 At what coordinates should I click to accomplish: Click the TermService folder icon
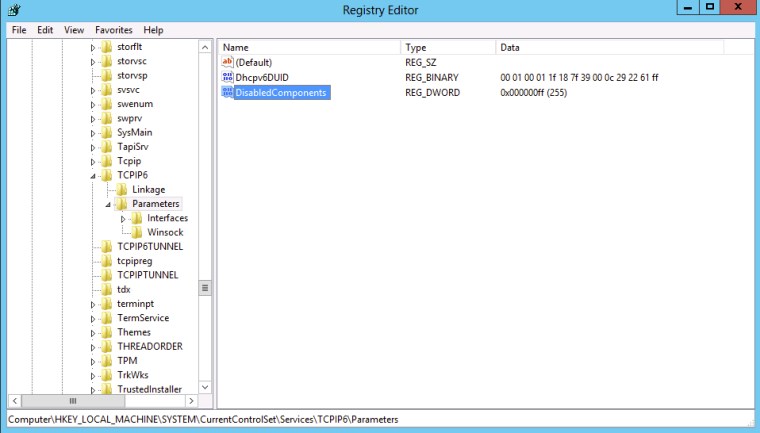point(107,318)
